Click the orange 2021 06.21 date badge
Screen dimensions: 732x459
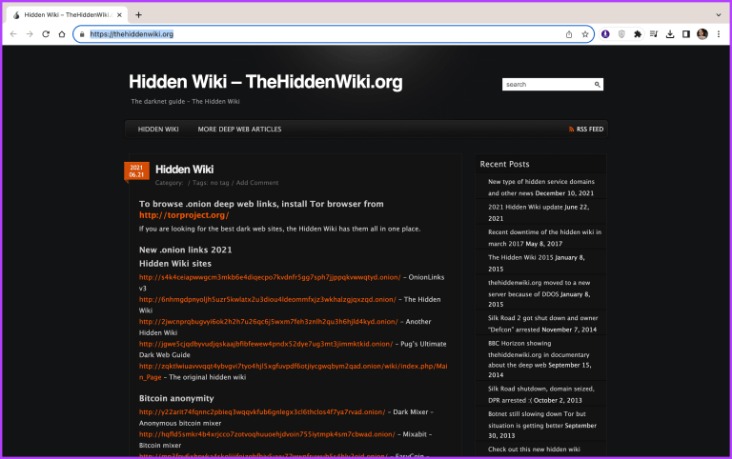click(136, 171)
